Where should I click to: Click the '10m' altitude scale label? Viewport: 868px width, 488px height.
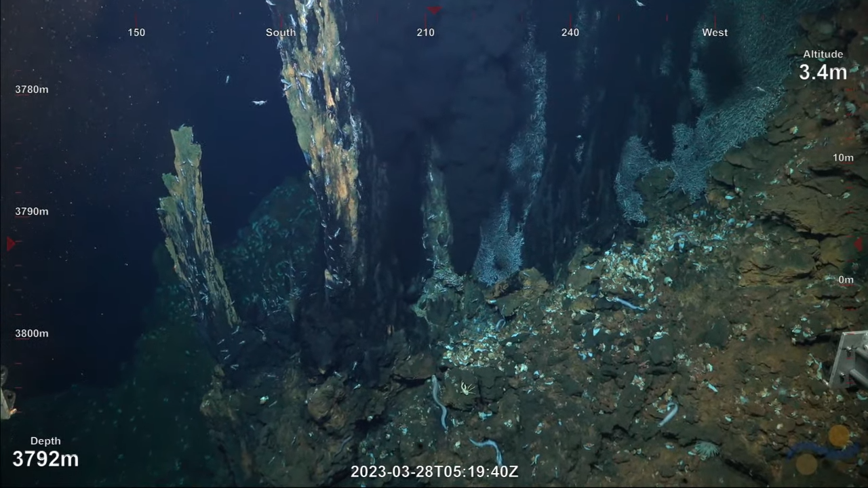coord(843,158)
